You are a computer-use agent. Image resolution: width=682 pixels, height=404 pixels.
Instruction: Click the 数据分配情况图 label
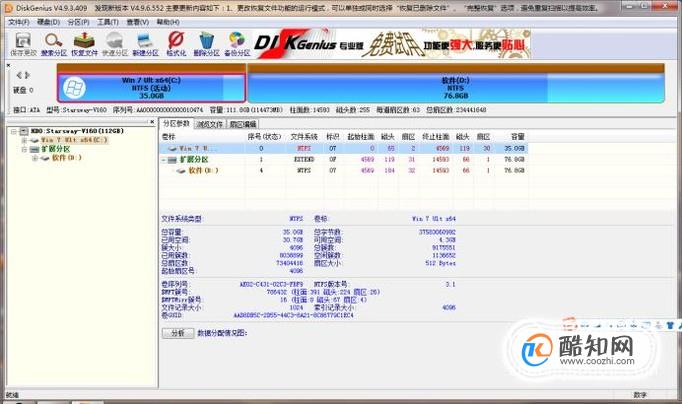click(222, 333)
